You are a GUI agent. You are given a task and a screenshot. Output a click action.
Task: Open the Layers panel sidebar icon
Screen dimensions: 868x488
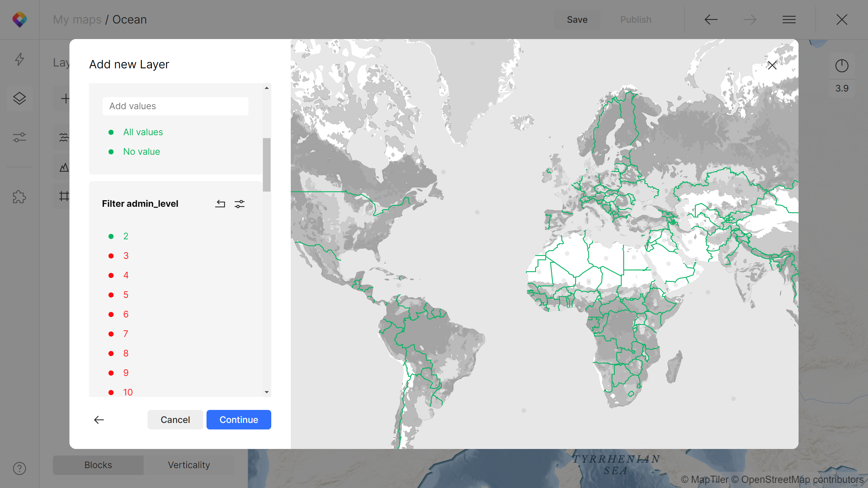[x=20, y=98]
